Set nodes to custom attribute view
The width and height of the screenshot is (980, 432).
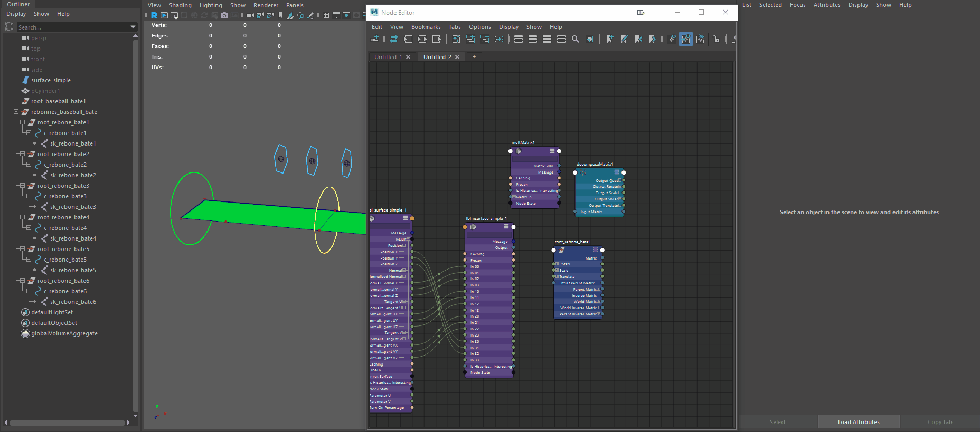(561, 39)
